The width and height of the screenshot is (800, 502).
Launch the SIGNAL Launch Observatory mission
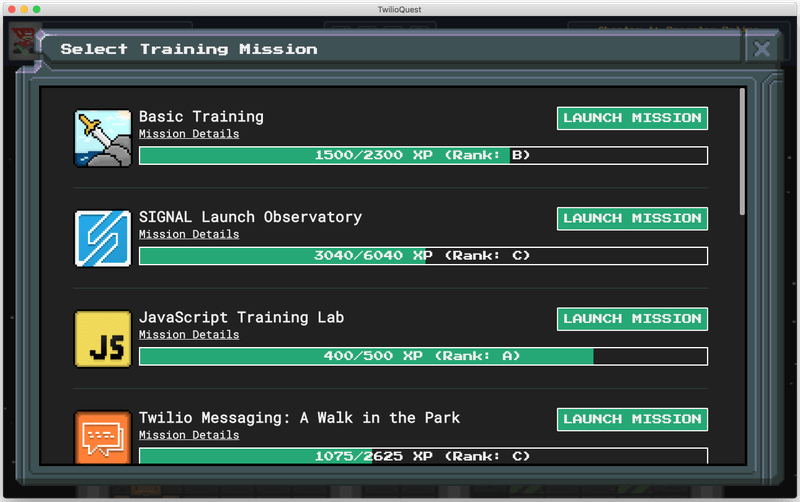pyautogui.click(x=632, y=219)
